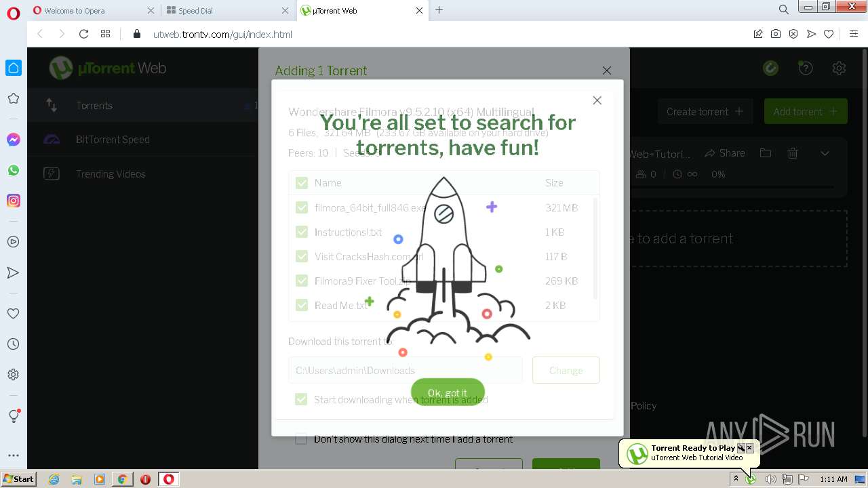Screen dimensions: 868x488
Task: Click the Change download folder button
Action: (x=566, y=370)
